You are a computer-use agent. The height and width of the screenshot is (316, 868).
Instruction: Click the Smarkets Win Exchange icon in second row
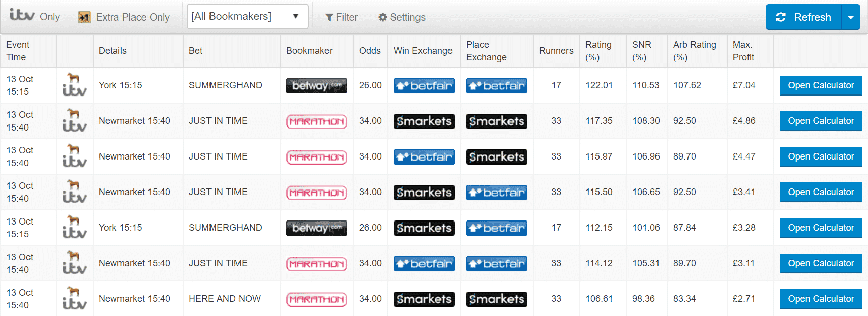pos(424,121)
